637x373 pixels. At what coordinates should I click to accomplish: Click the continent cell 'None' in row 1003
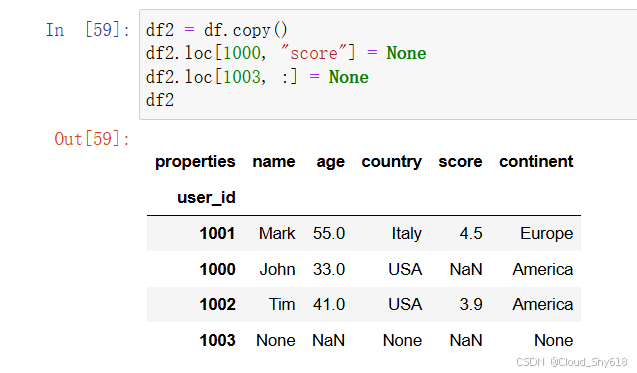tap(553, 340)
